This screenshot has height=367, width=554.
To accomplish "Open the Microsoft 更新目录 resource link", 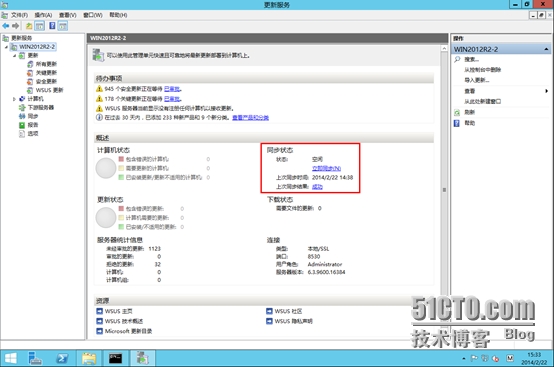I will [128, 331].
